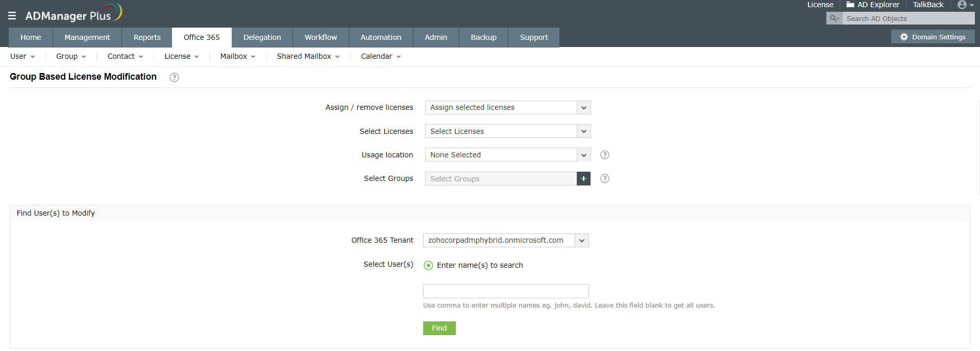Open the Select Licenses dropdown
980x351 pixels.
(508, 131)
